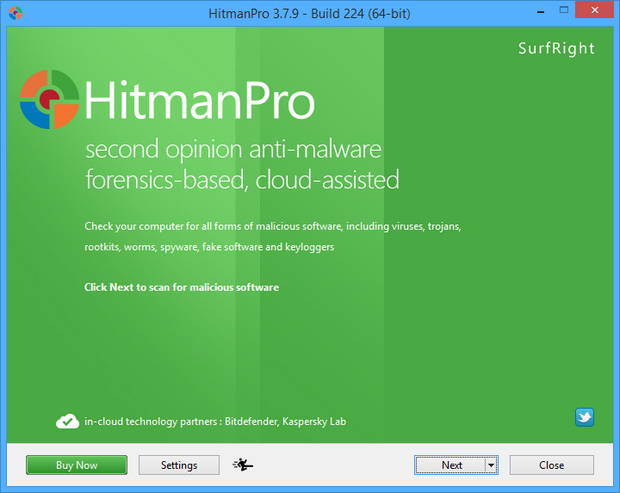Click the in-cloud technology partners text
This screenshot has height=493, width=620.
[x=215, y=421]
